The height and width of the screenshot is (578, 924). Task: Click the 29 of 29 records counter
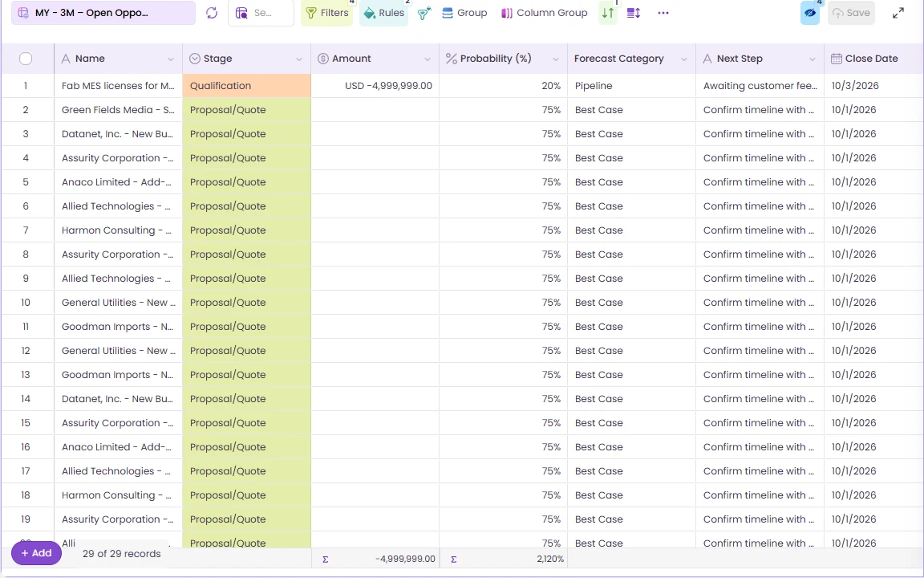click(x=121, y=554)
